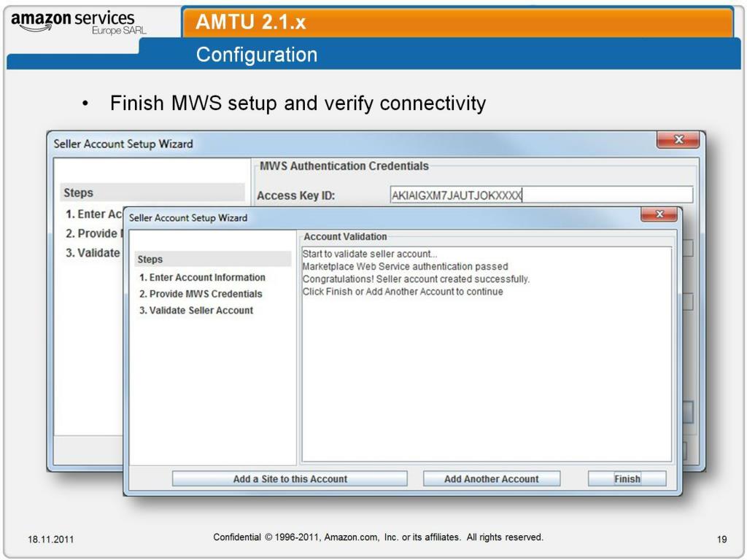
Task: Click the Access Key ID field in back window
Action: tap(541, 195)
